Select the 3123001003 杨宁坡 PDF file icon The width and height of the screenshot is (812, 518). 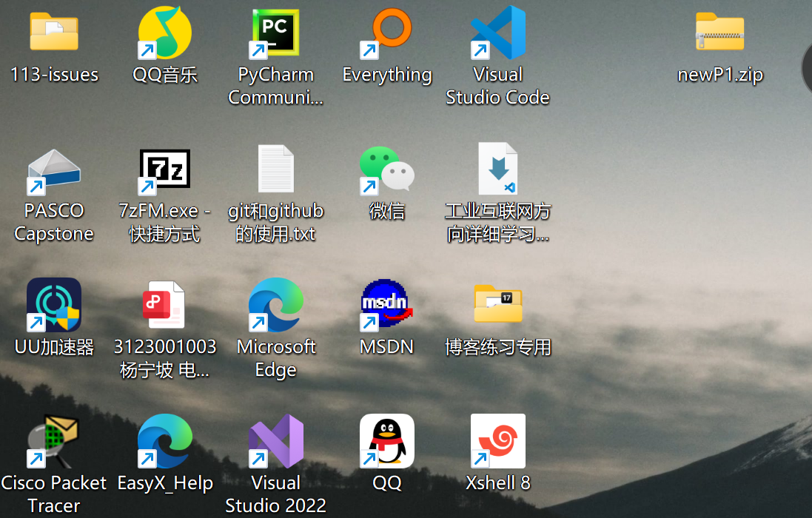(164, 305)
